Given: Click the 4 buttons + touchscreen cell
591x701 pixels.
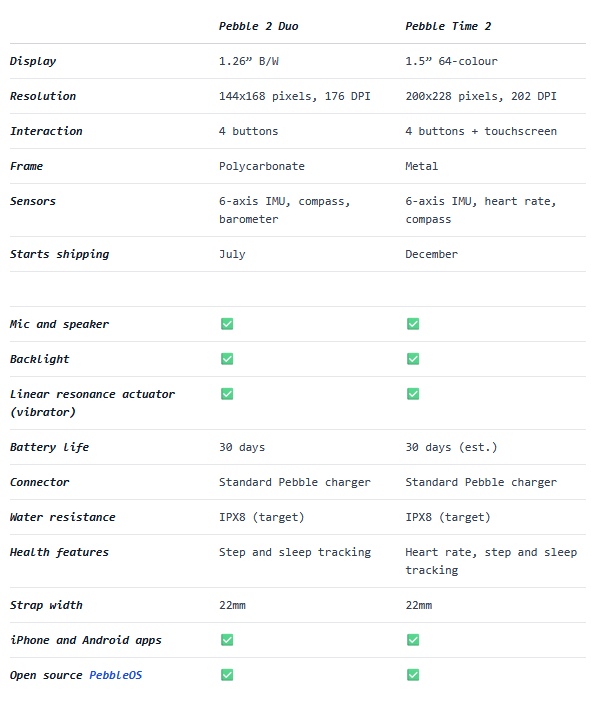Looking at the screenshot, I should point(481,131).
